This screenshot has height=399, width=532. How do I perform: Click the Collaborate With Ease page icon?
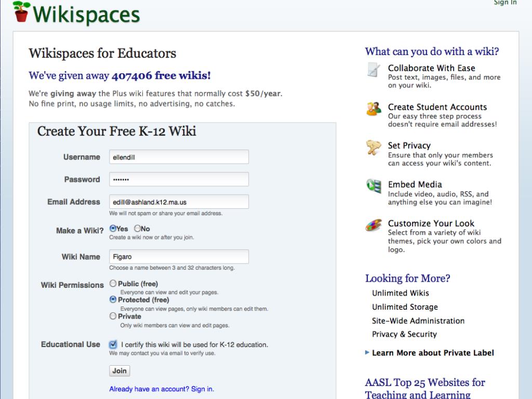pos(374,70)
